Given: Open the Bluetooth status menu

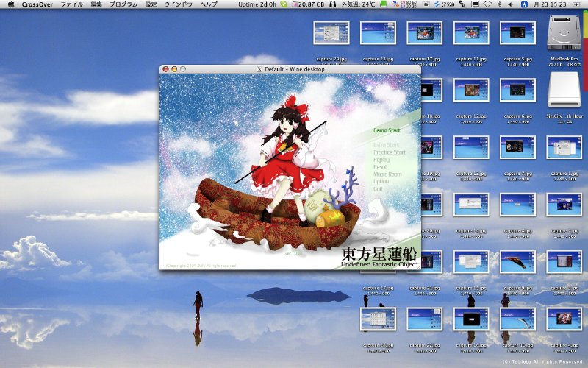Looking at the screenshot, I should pyautogui.click(x=500, y=4).
